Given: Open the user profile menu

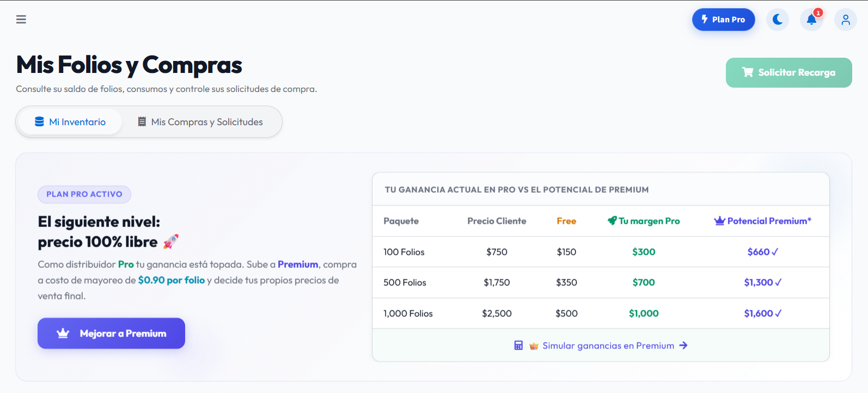Looking at the screenshot, I should [x=846, y=20].
